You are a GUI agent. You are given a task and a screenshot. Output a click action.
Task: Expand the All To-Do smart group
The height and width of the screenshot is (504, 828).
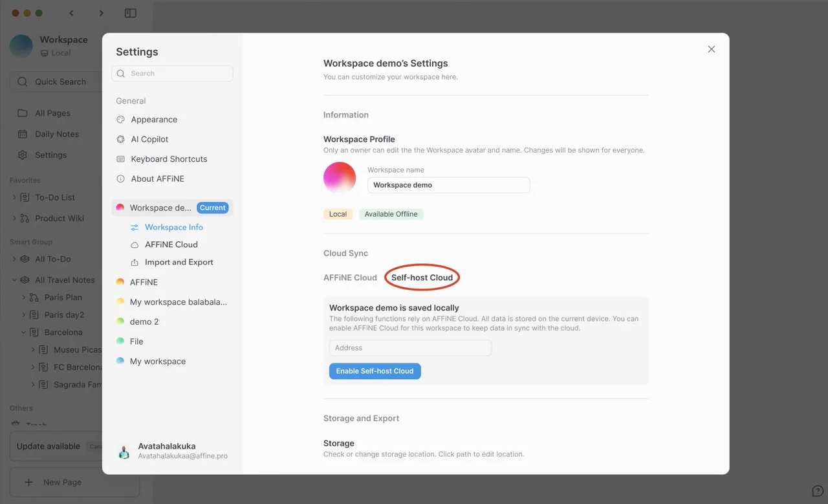tap(14, 259)
